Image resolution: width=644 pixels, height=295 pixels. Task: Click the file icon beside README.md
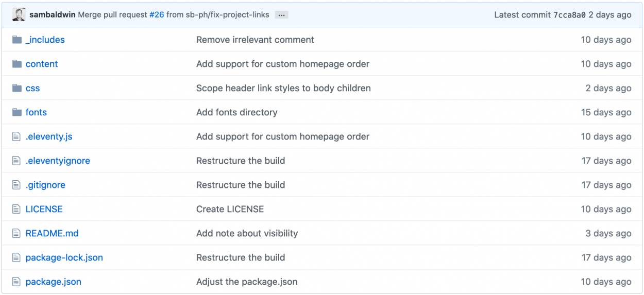click(16, 233)
